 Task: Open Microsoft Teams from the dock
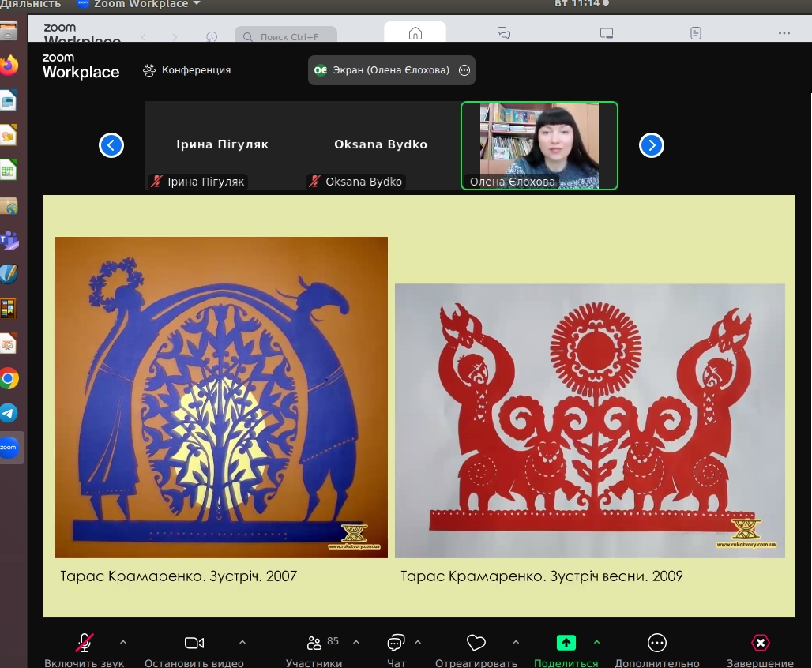(9, 240)
